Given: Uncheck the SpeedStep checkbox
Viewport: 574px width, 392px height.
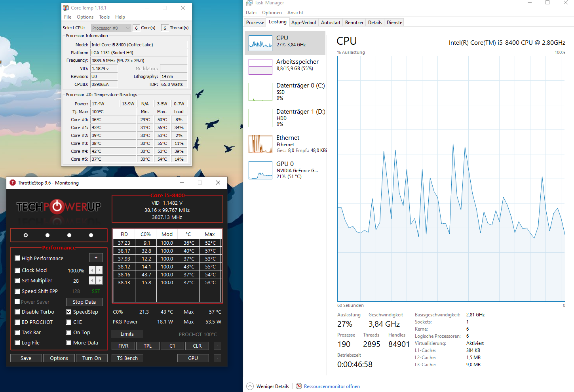Looking at the screenshot, I should [x=69, y=312].
